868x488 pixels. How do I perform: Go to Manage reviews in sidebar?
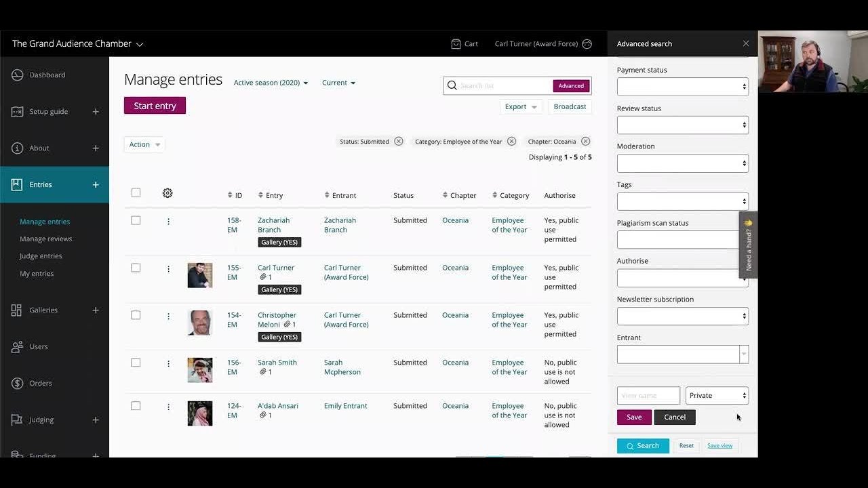pyautogui.click(x=46, y=239)
